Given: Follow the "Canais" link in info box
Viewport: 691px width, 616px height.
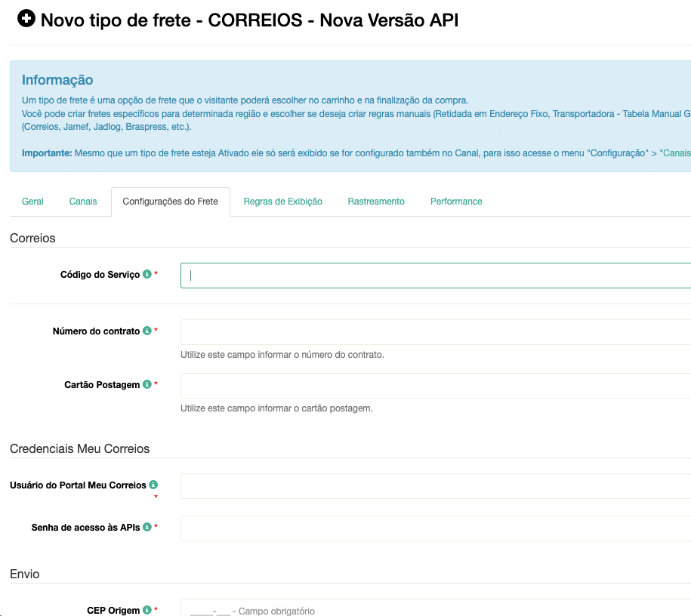Looking at the screenshot, I should coord(675,153).
